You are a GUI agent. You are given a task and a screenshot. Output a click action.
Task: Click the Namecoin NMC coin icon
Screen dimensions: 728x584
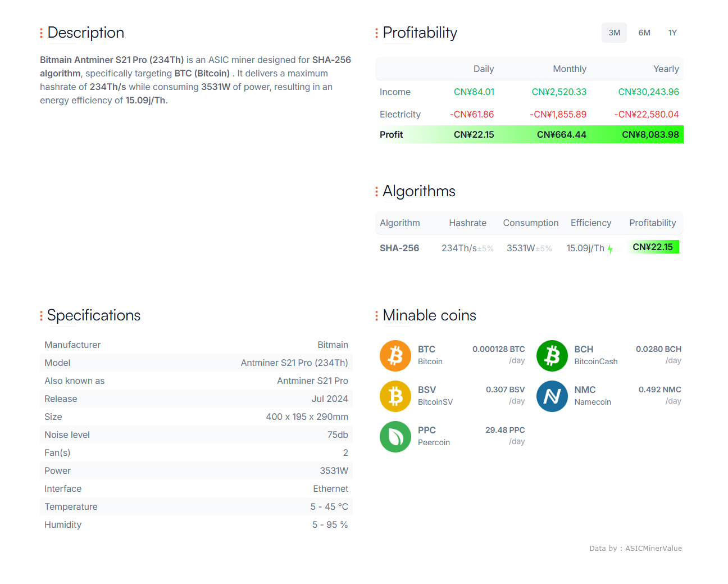click(552, 396)
